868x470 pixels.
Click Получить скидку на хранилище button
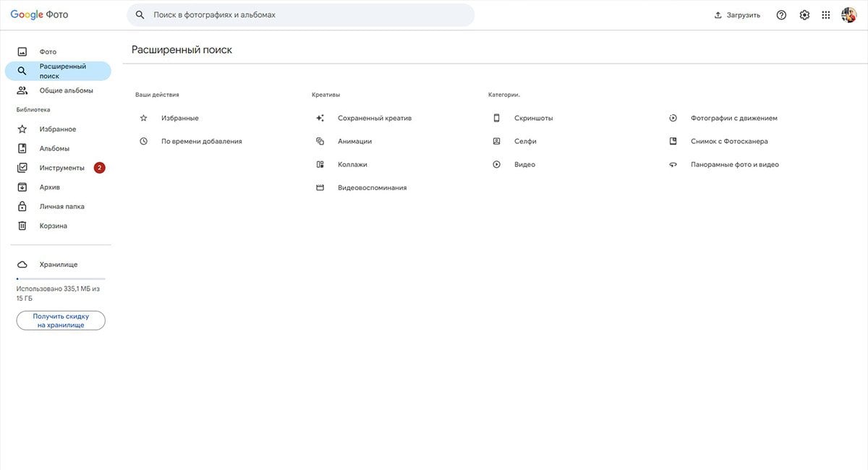[61, 320]
